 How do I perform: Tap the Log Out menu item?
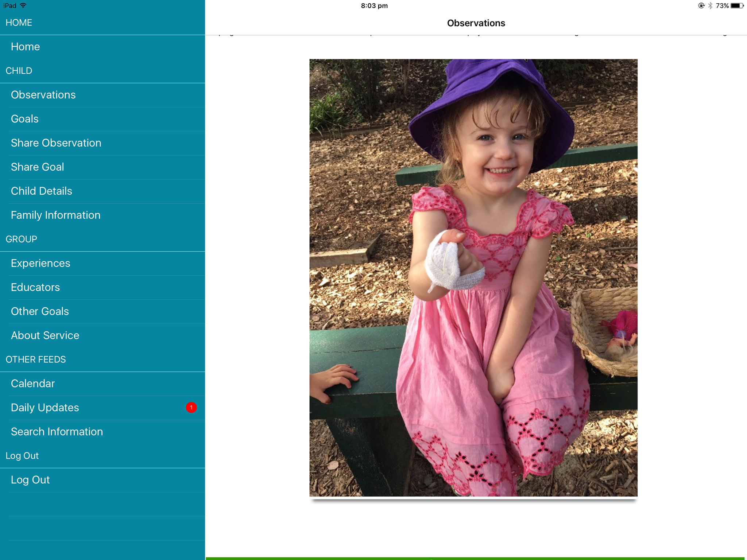click(102, 480)
